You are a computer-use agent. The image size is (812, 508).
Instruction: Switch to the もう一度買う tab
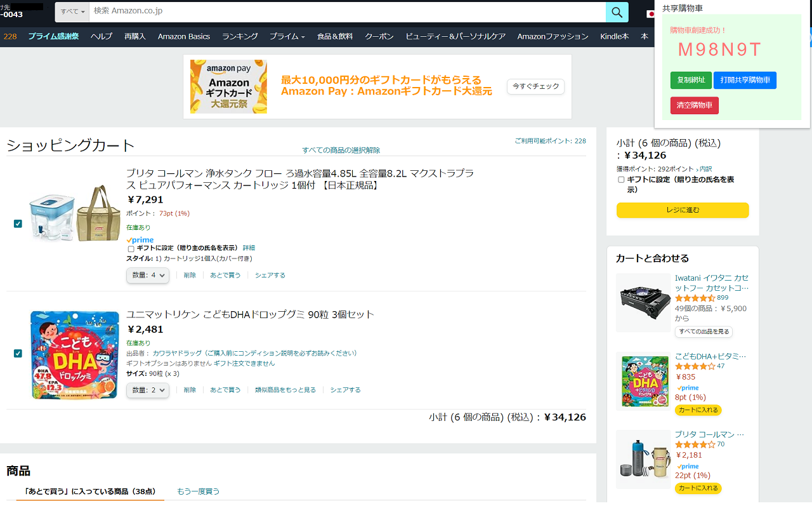[199, 491]
